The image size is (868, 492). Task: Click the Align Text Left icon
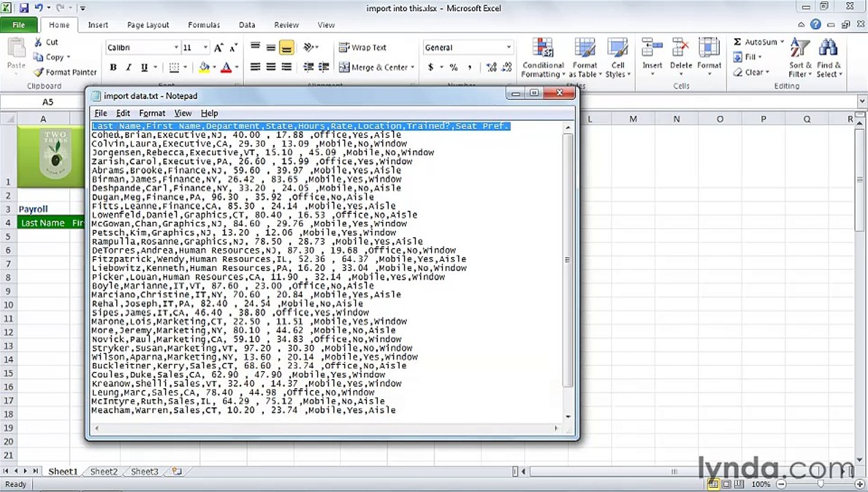coord(255,67)
